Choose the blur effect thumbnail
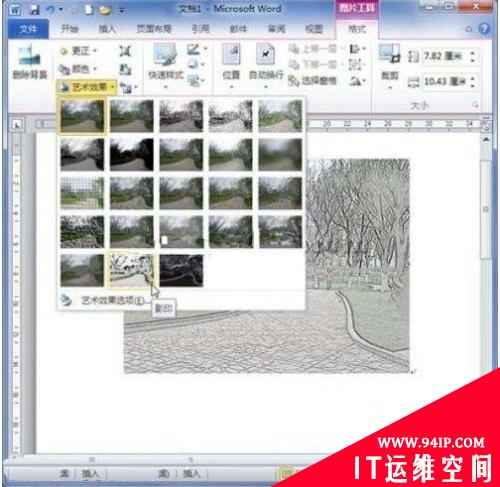This screenshot has height=487, width=500. tap(280, 155)
